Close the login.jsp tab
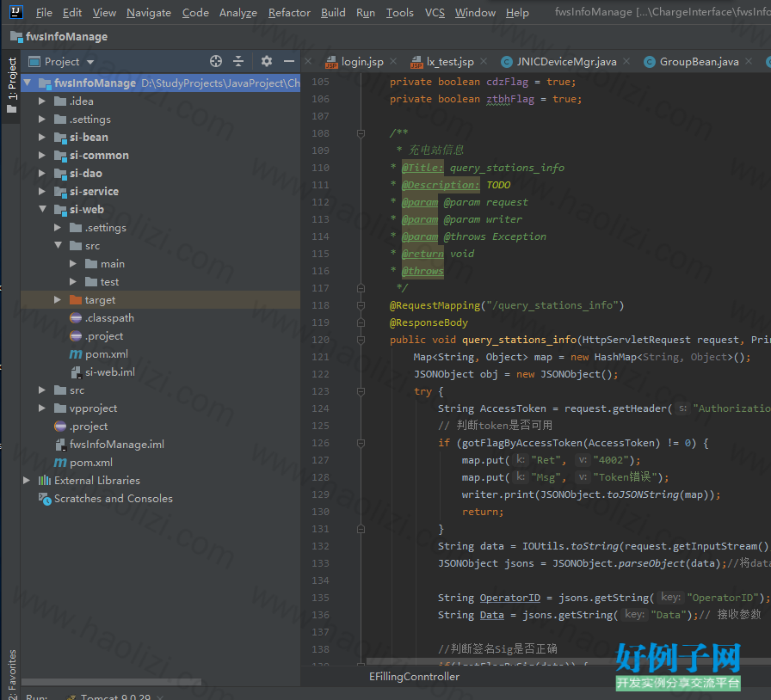 pos(393,61)
